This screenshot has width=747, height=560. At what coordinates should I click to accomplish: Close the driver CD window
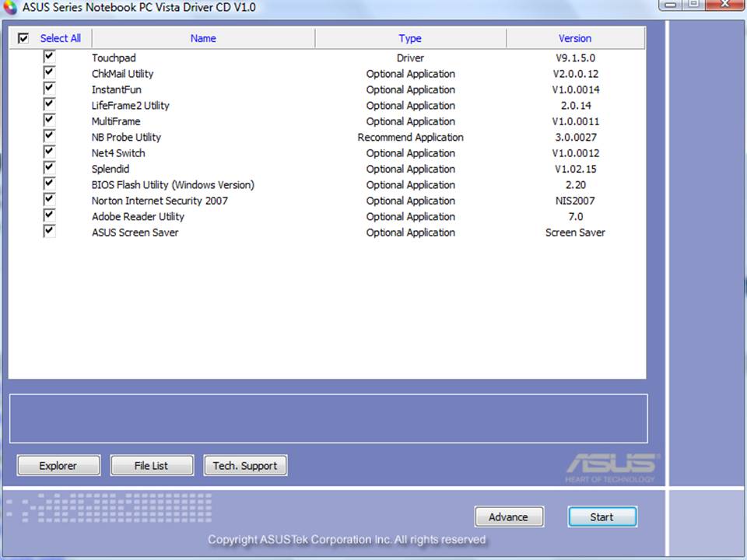click(724, 4)
